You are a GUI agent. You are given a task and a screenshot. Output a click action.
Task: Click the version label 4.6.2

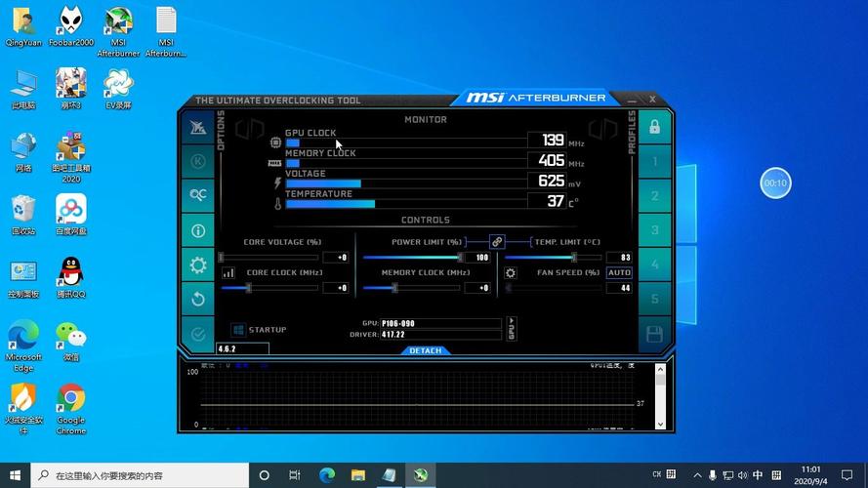pyautogui.click(x=242, y=348)
